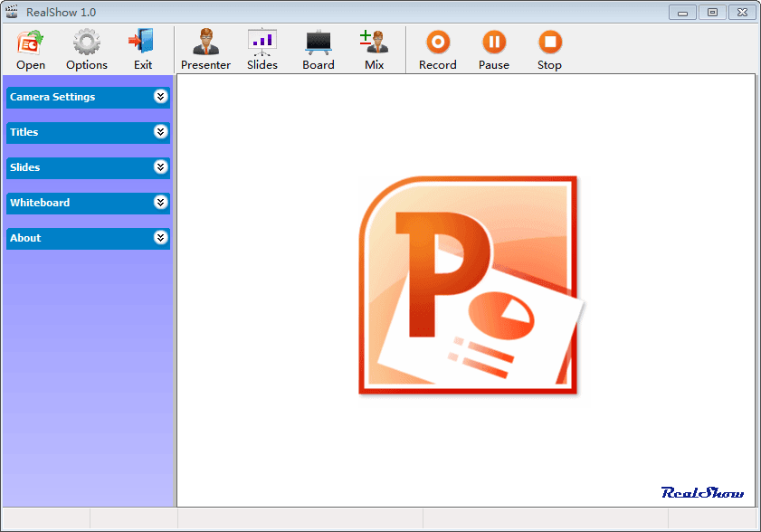Click the PowerPoint preview image
The image size is (761, 532).
pyautogui.click(x=471, y=285)
